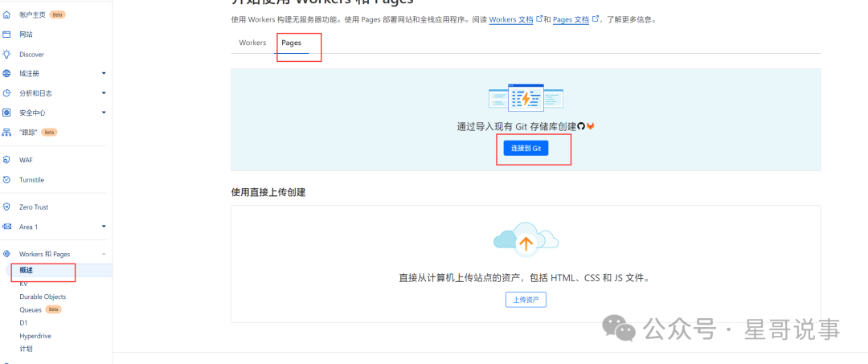The image size is (868, 364).
Task: Open Hyperdrive in the sidebar
Action: pyautogui.click(x=35, y=336)
